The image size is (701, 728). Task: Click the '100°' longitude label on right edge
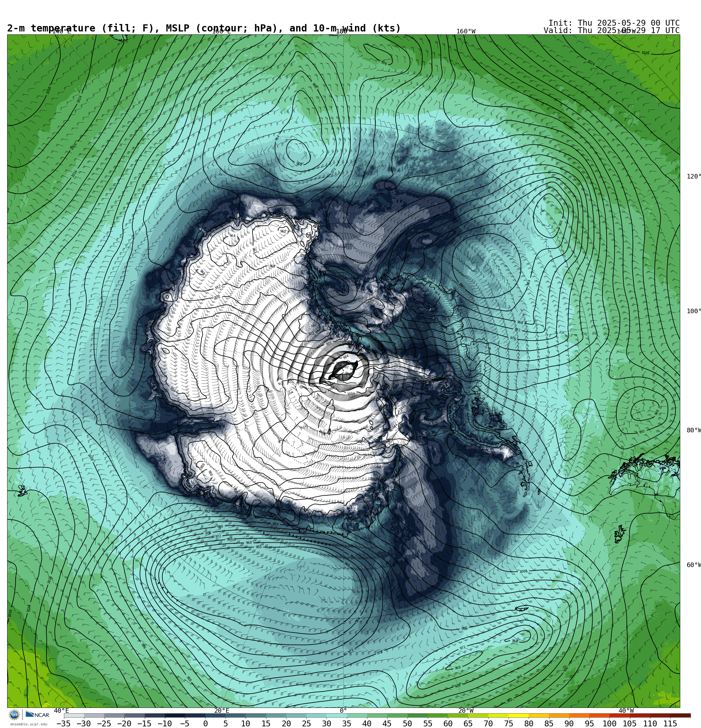coord(694,311)
